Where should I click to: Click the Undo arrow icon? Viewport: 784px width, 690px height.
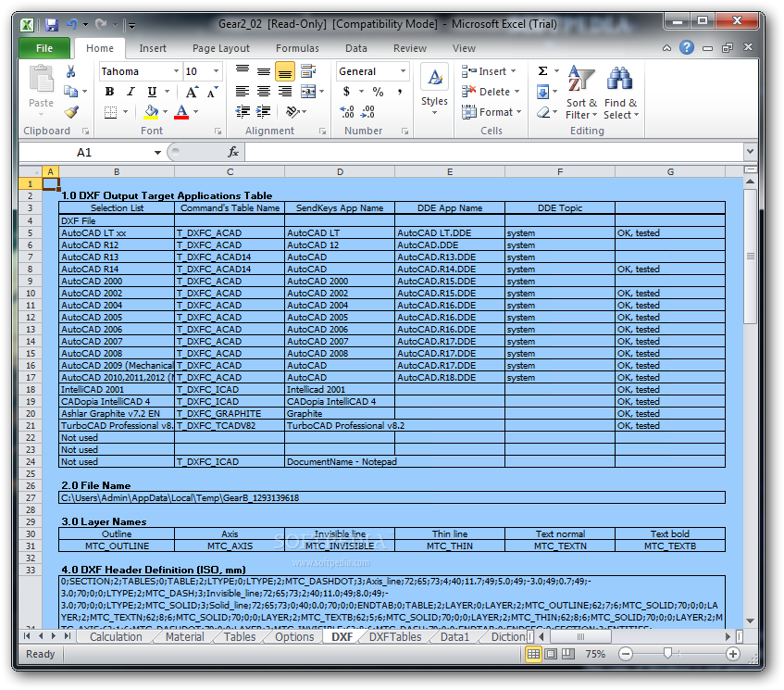[x=72, y=24]
